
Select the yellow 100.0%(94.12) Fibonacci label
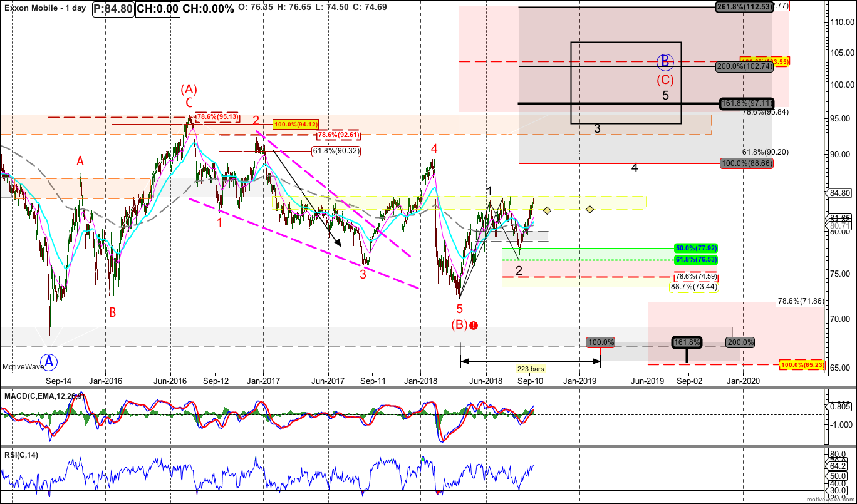[294, 124]
